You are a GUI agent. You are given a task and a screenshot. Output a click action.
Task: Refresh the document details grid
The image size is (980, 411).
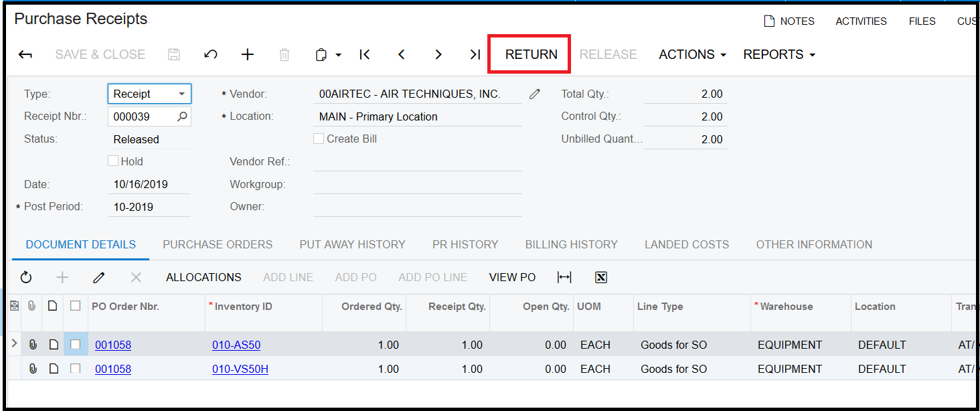(26, 276)
